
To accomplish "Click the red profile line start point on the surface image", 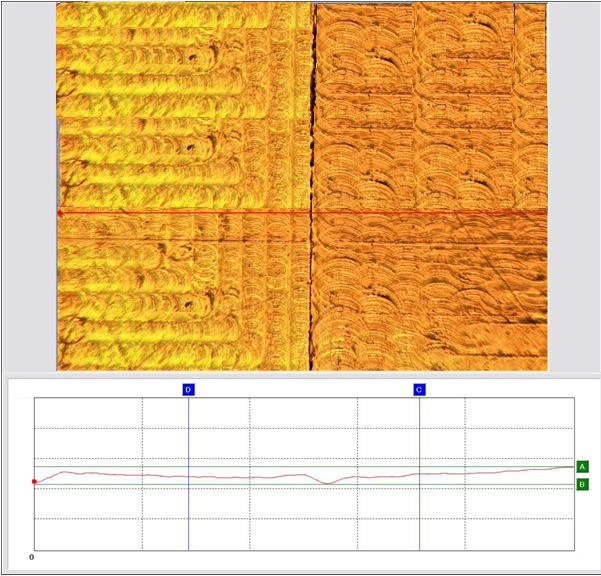I will coord(59,213).
